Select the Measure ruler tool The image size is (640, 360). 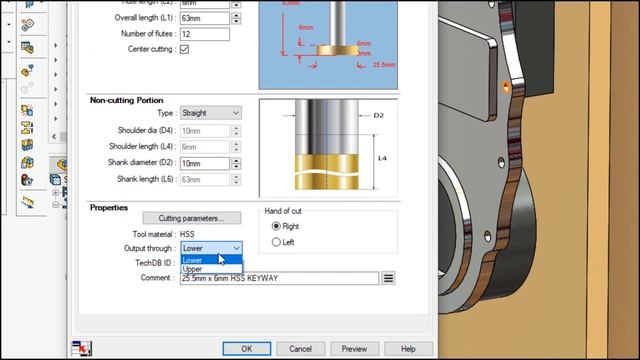(x=27, y=202)
